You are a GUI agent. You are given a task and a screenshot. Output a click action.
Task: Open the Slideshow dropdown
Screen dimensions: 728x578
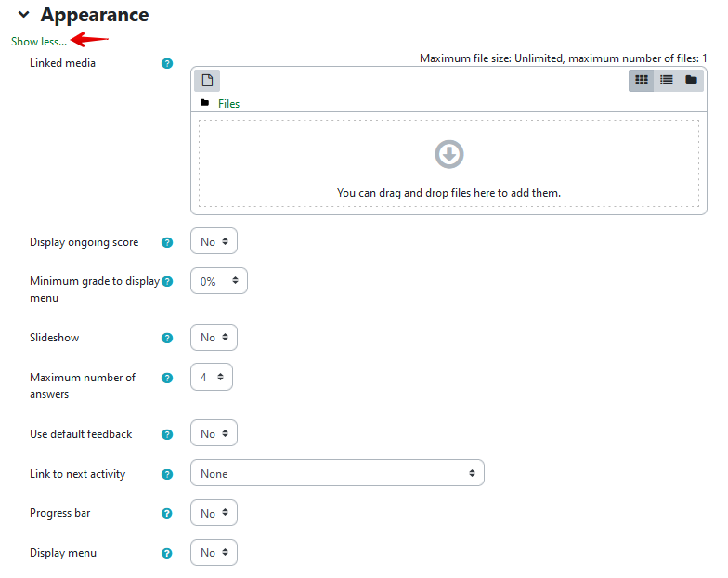[x=214, y=338]
